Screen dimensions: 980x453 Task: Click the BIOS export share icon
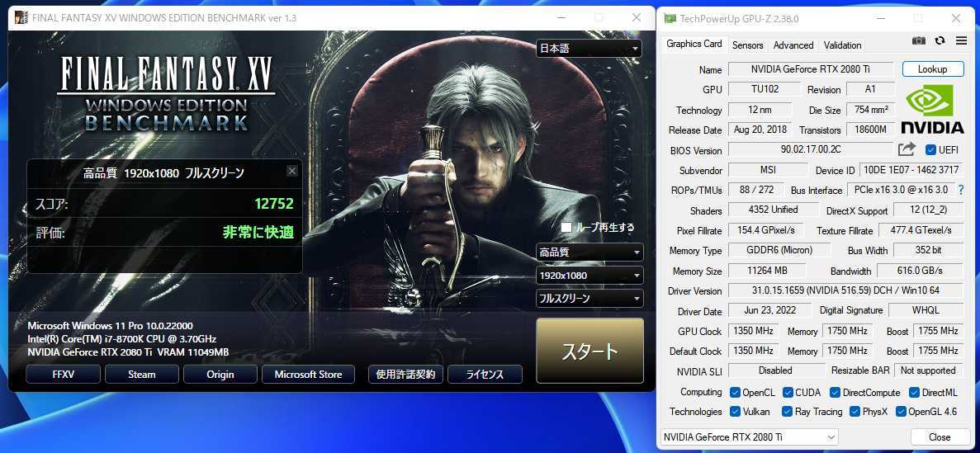[x=907, y=149]
